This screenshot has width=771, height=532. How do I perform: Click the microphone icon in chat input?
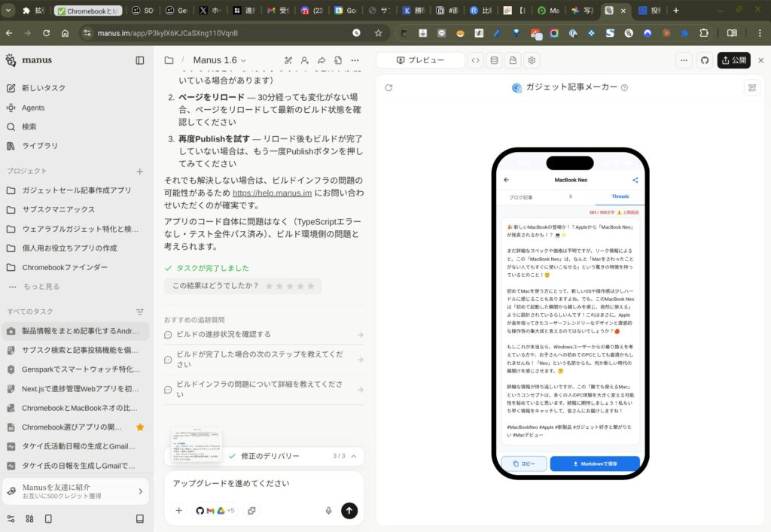coord(328,510)
